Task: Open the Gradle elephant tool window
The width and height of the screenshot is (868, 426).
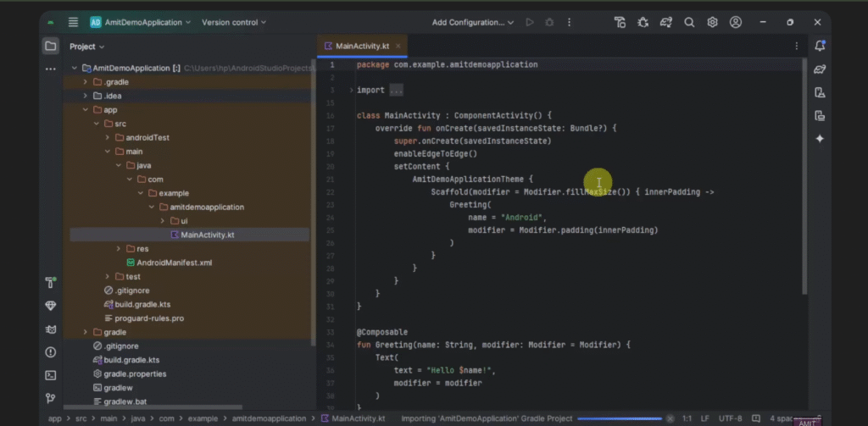Action: 820,69
